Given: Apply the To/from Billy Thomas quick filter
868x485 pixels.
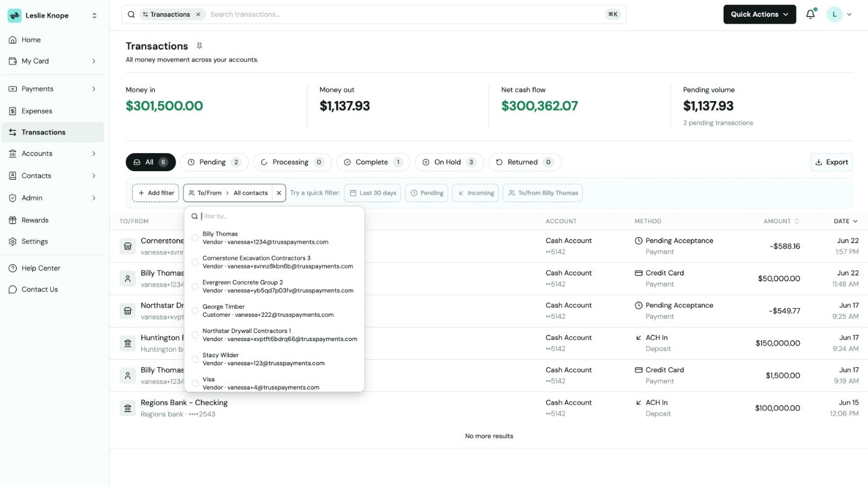Looking at the screenshot, I should tap(542, 193).
